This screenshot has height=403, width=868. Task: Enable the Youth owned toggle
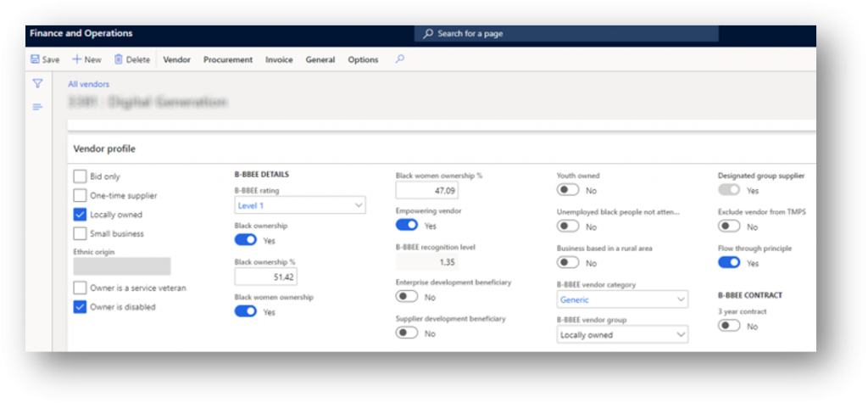(568, 191)
